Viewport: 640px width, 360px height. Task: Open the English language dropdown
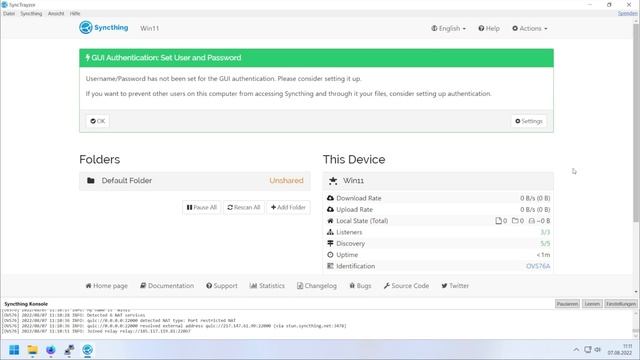pos(448,28)
